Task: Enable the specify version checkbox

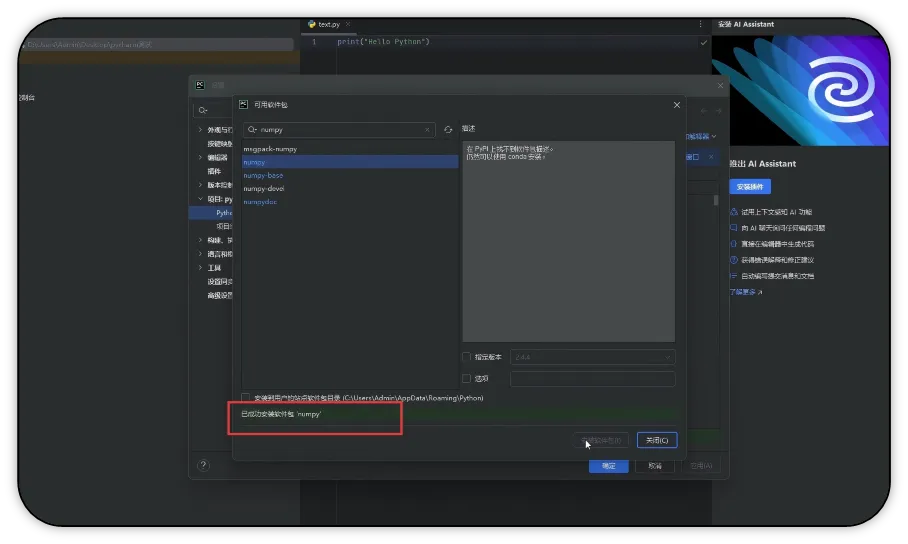Action: pos(466,357)
